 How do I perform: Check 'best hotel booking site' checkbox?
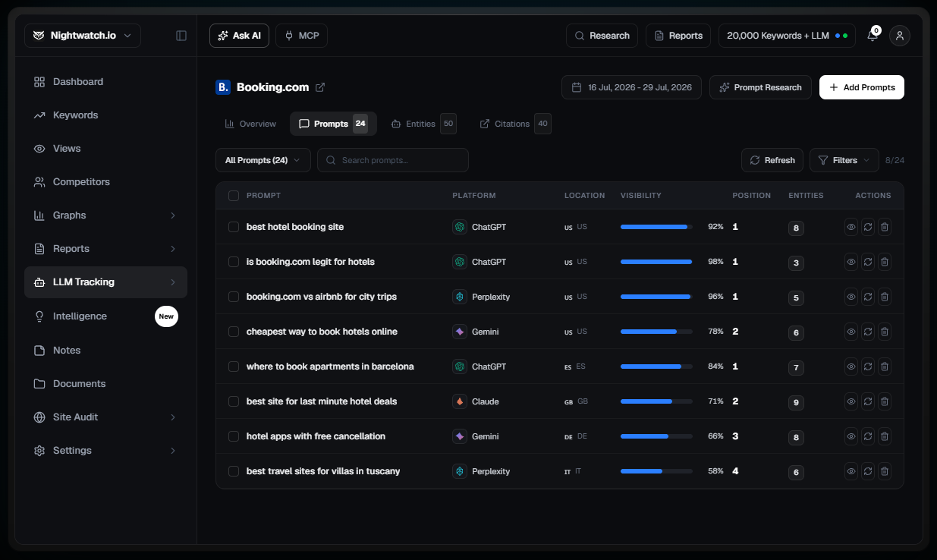(x=234, y=227)
